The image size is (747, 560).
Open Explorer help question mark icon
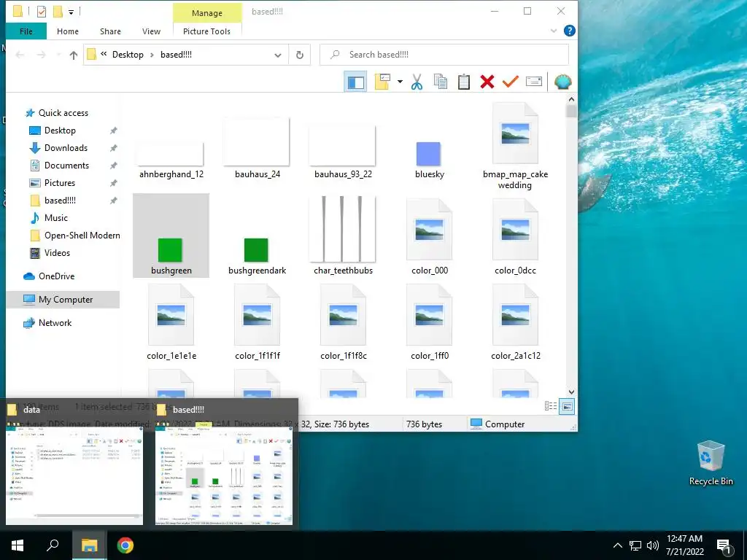[x=569, y=31]
